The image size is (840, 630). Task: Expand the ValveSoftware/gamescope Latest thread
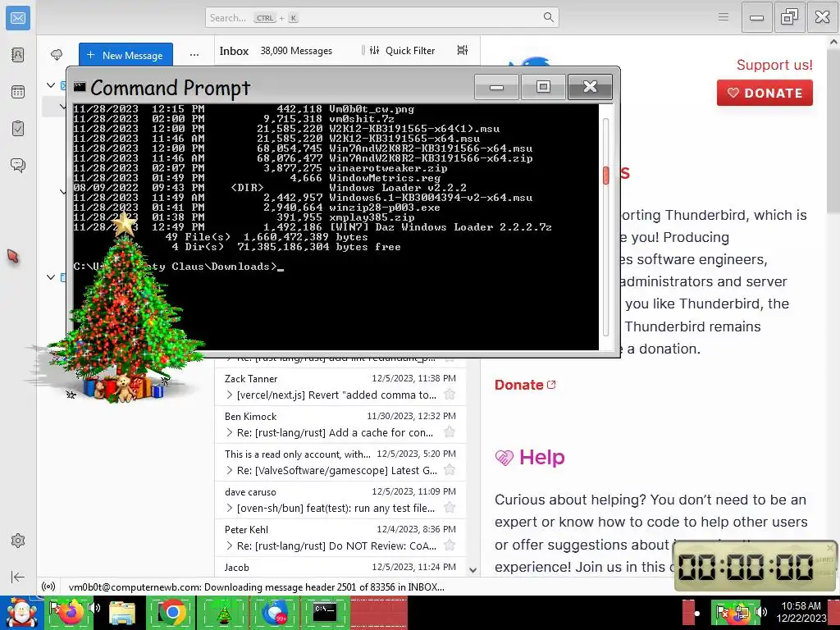[230, 470]
